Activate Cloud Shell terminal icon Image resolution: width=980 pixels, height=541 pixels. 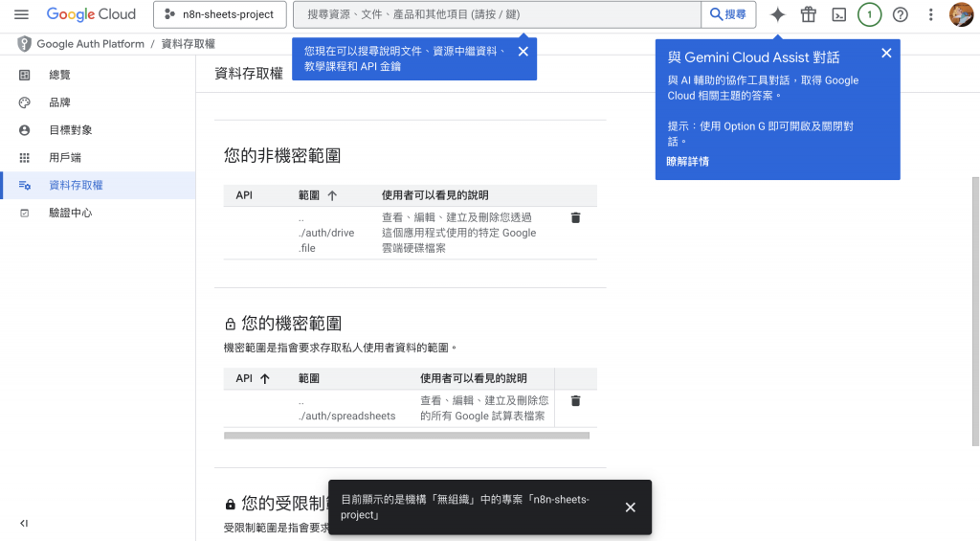[838, 14]
